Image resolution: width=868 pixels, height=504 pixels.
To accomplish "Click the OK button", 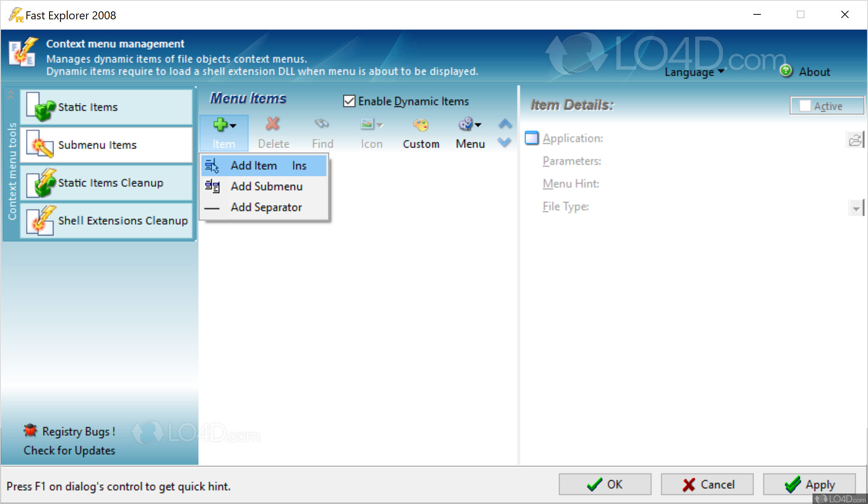I will tap(605, 484).
